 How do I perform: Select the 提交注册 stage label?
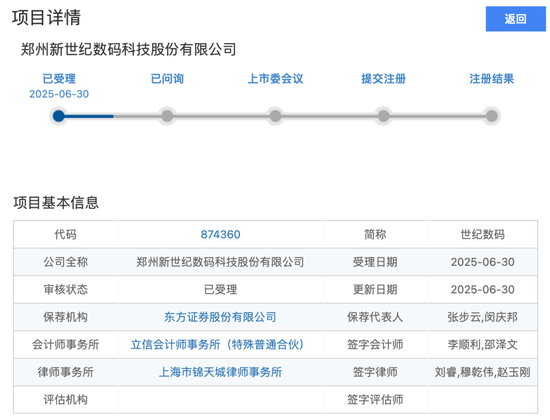click(383, 79)
